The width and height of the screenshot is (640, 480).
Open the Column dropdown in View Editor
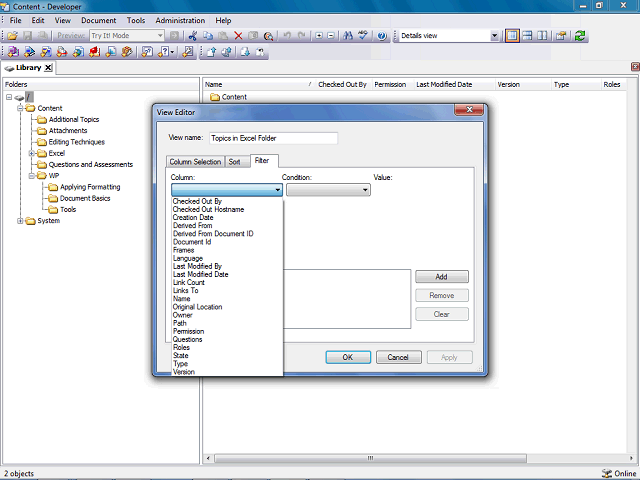point(278,190)
